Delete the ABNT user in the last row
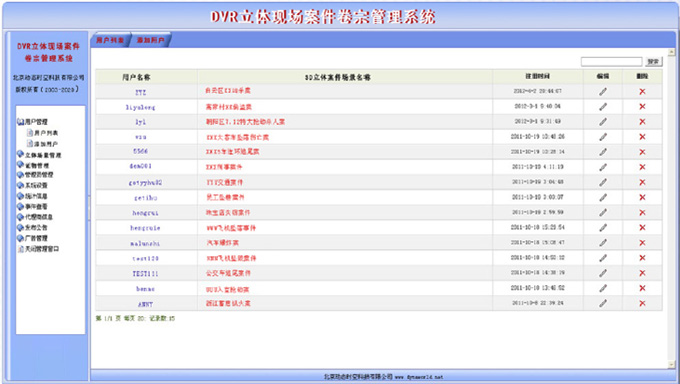 [642, 303]
